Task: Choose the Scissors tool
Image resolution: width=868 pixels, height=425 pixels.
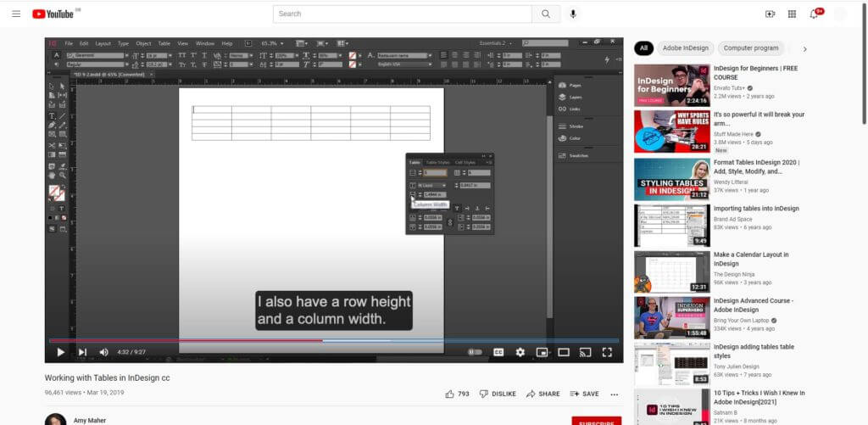Action: 52,145
